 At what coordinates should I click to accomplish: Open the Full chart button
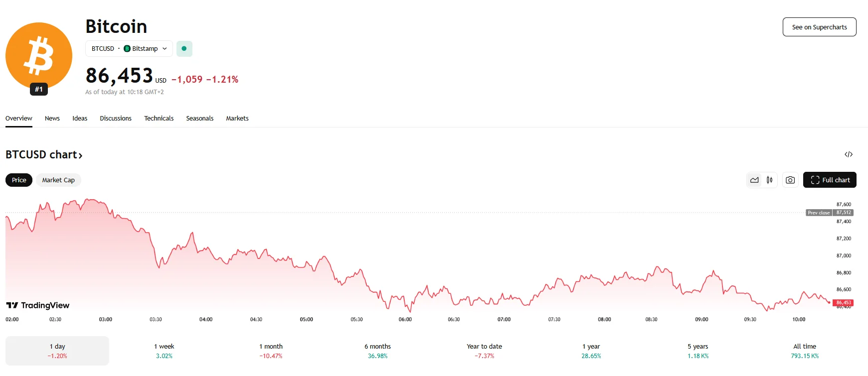[830, 180]
